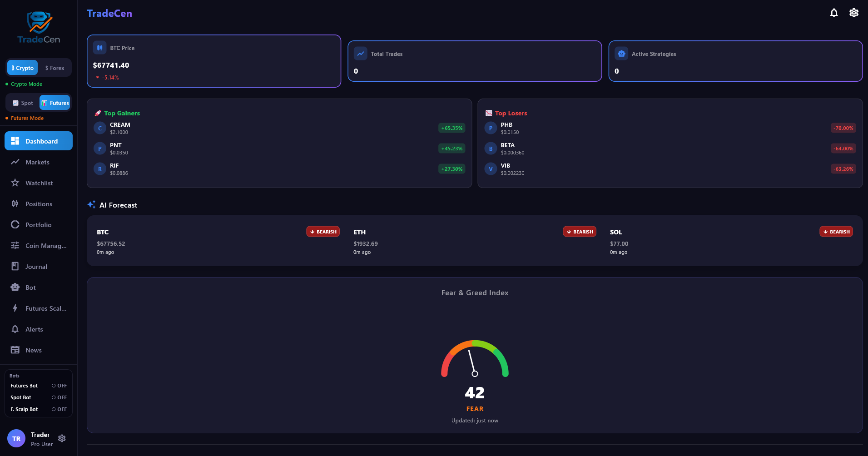Click the Positions candlestick icon

pos(15,203)
